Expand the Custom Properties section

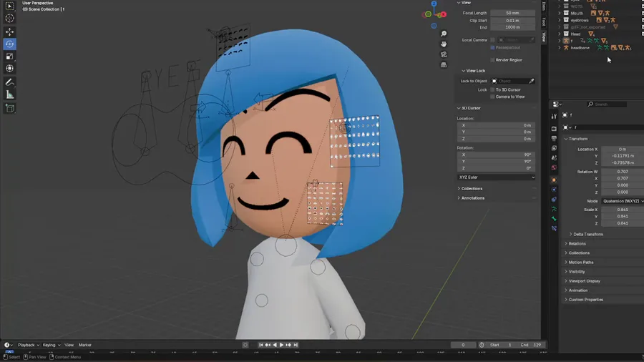584,300
